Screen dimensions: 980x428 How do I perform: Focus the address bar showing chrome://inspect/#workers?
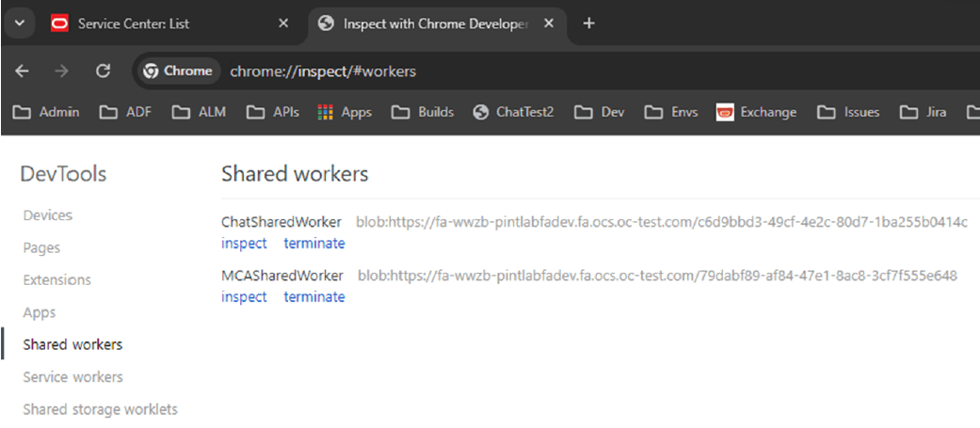tap(323, 71)
